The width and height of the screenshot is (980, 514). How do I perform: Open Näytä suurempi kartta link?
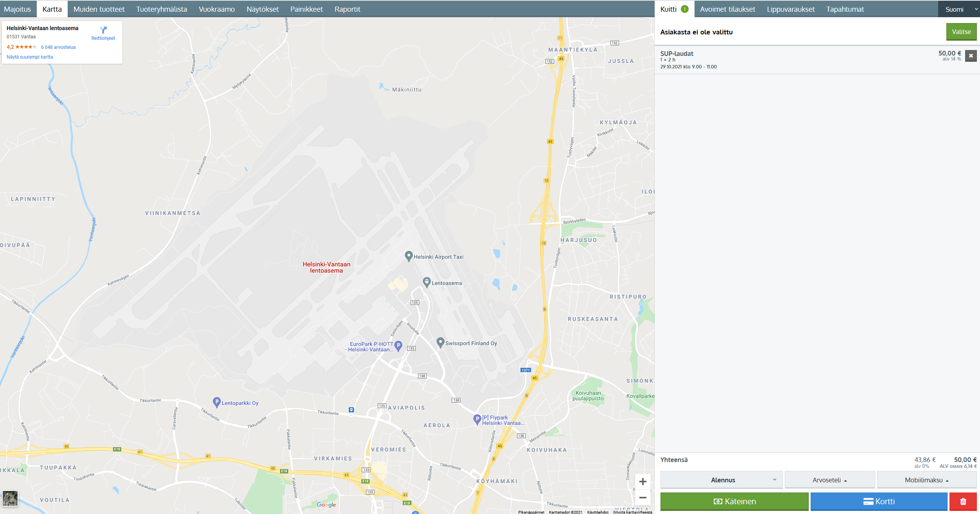click(30, 57)
